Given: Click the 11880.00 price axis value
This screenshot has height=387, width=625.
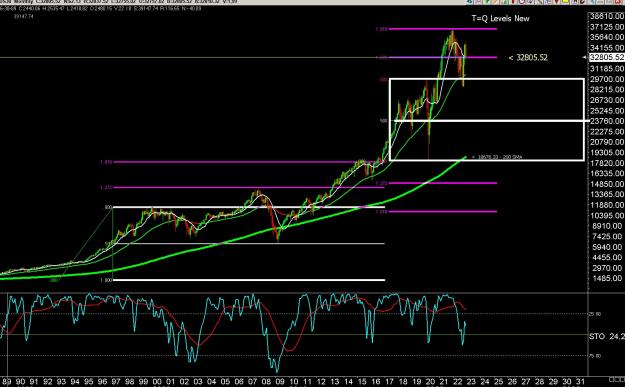Looking at the screenshot, I should [607, 205].
